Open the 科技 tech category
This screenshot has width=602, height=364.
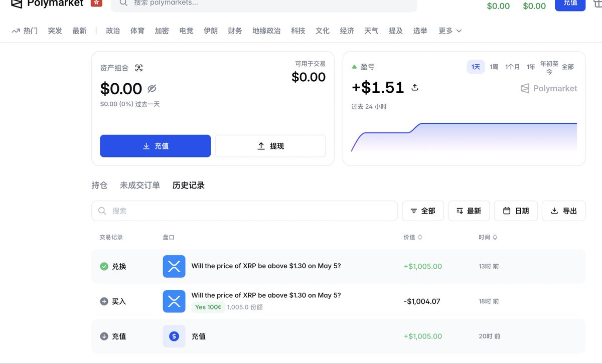298,31
